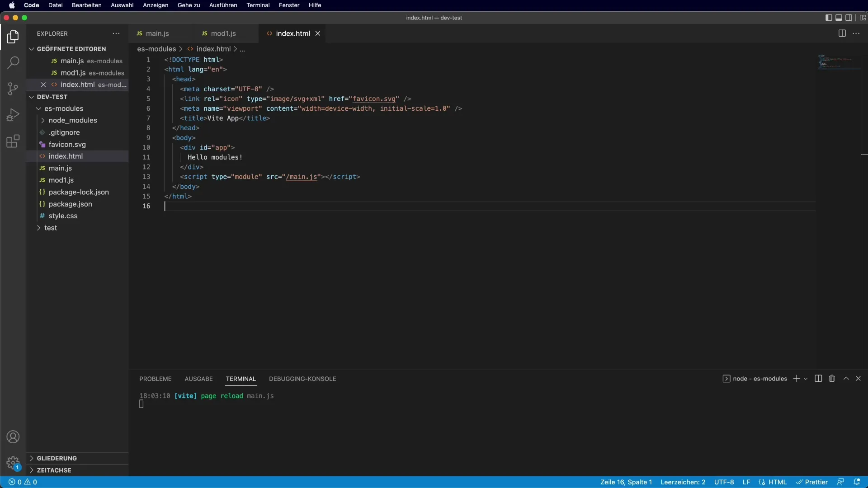Click the editor minimap preview

point(839,62)
